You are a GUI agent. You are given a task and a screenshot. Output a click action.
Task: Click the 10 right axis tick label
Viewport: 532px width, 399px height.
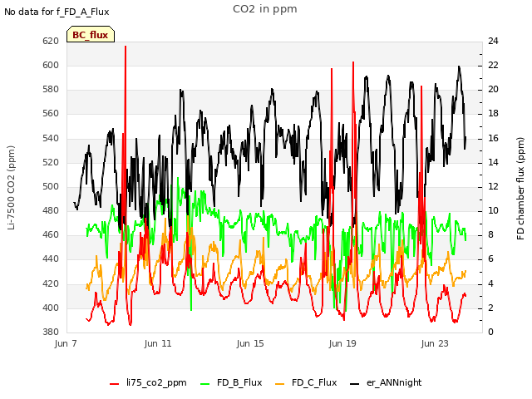(493, 210)
